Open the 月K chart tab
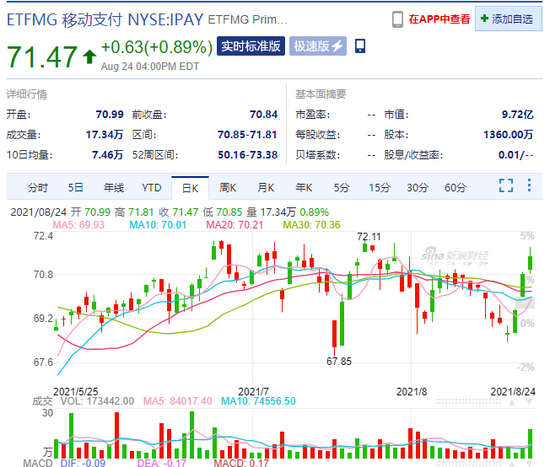 click(266, 188)
